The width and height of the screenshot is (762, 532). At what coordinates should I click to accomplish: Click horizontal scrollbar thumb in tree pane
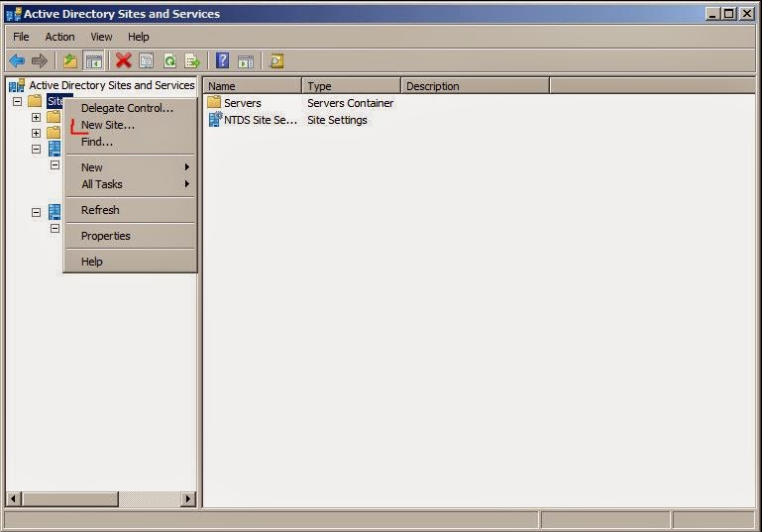pyautogui.click(x=70, y=498)
